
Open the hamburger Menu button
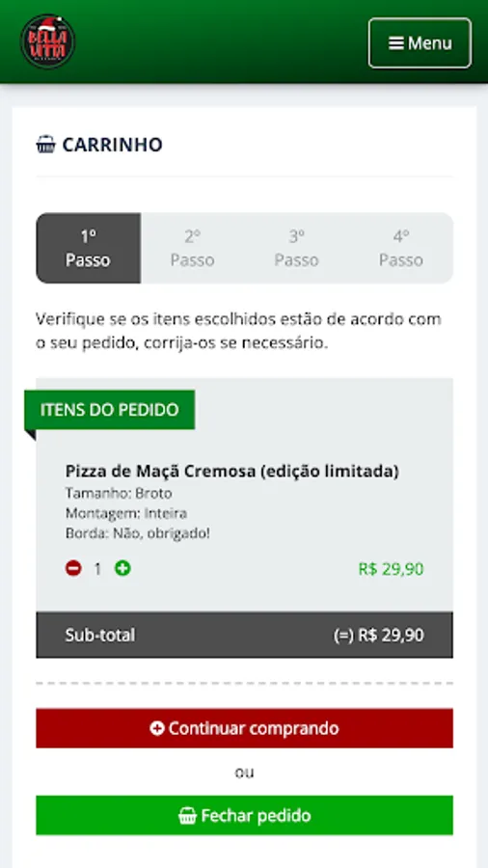[420, 43]
